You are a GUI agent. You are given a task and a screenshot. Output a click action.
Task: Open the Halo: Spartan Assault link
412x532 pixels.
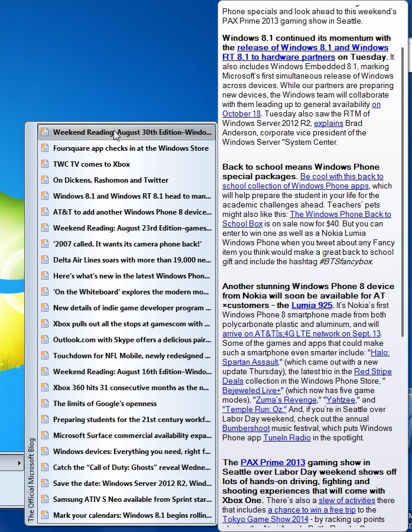250,362
